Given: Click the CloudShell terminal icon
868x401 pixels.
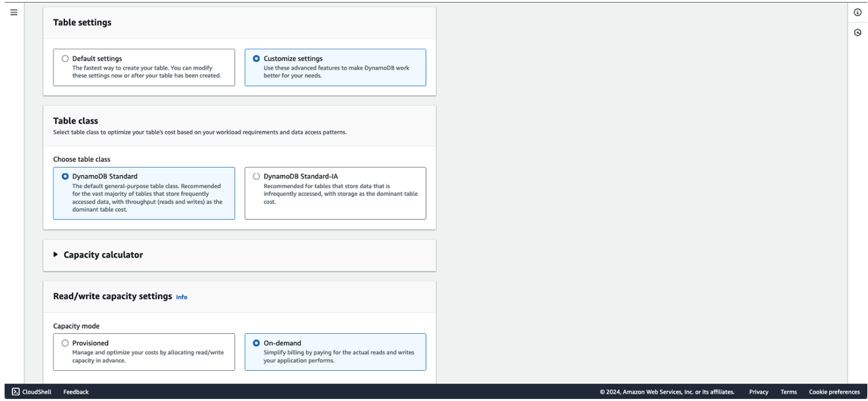Looking at the screenshot, I should coord(16,392).
